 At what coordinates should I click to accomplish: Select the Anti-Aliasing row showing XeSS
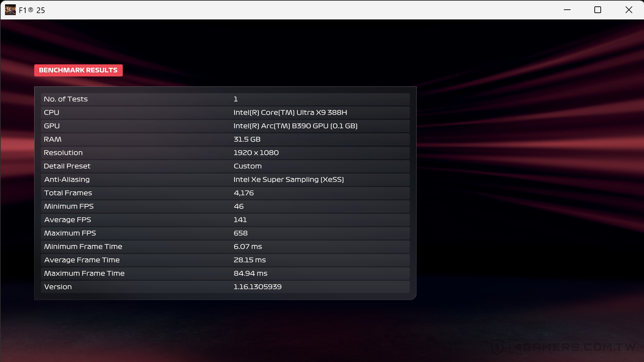[x=225, y=179]
